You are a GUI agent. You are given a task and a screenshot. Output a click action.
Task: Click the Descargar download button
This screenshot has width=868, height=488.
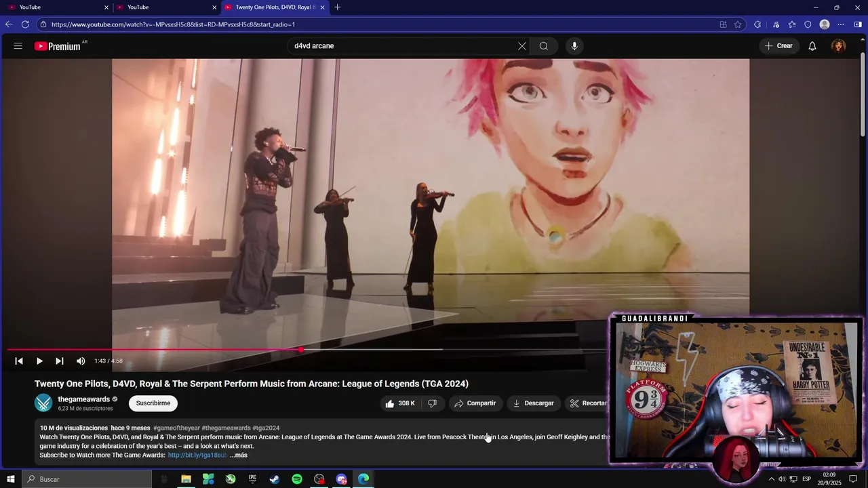(534, 403)
